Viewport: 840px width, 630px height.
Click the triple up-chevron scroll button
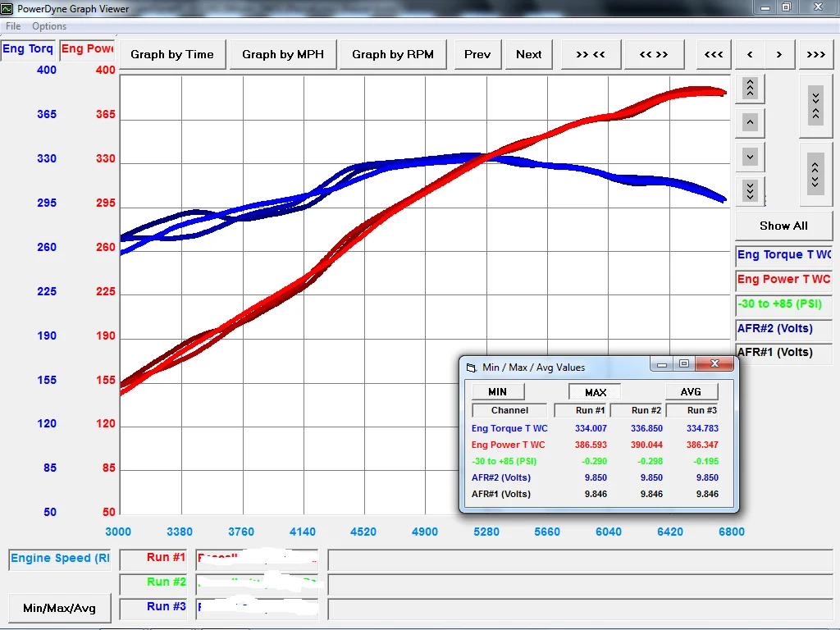point(750,88)
